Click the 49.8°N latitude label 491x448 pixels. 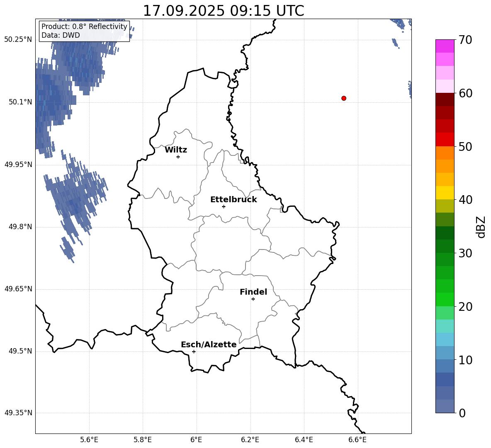pos(20,227)
